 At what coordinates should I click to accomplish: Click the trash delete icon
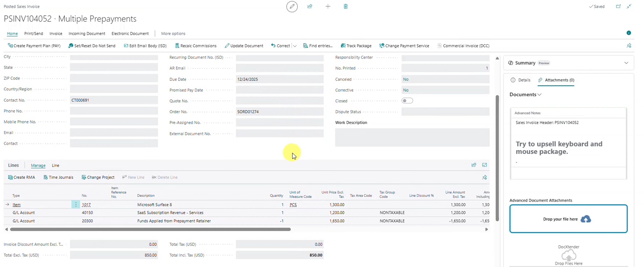[x=346, y=6]
